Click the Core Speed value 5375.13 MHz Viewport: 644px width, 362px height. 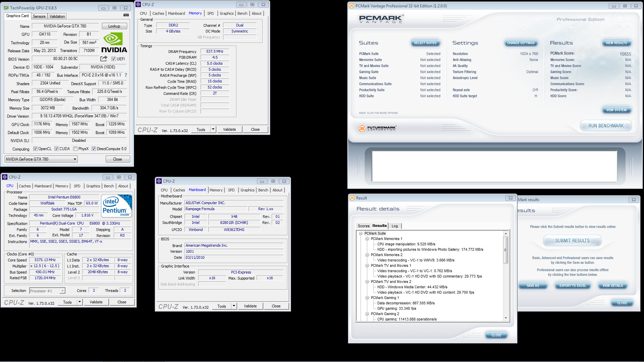45,260
